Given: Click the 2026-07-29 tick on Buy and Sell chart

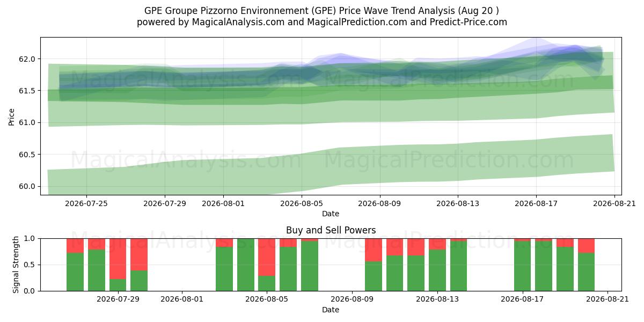Looking at the screenshot, I should pyautogui.click(x=118, y=299).
